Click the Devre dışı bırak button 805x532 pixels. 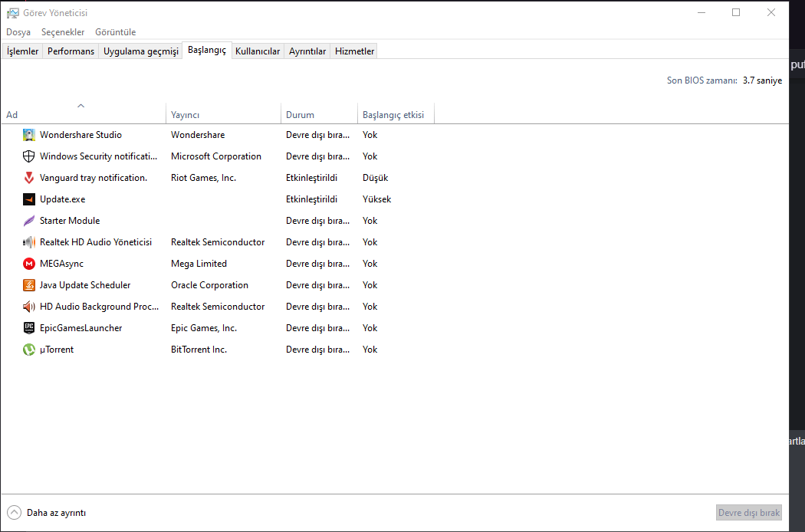pos(749,513)
